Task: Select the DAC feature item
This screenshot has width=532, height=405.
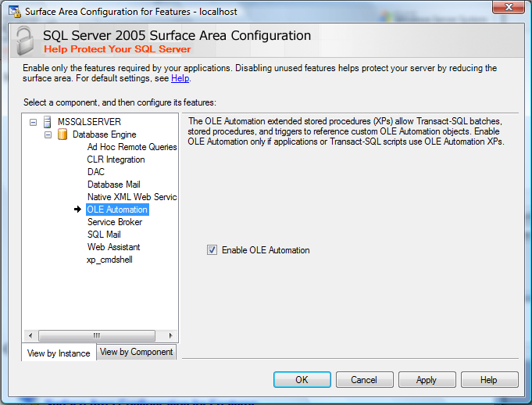Action: (96, 172)
